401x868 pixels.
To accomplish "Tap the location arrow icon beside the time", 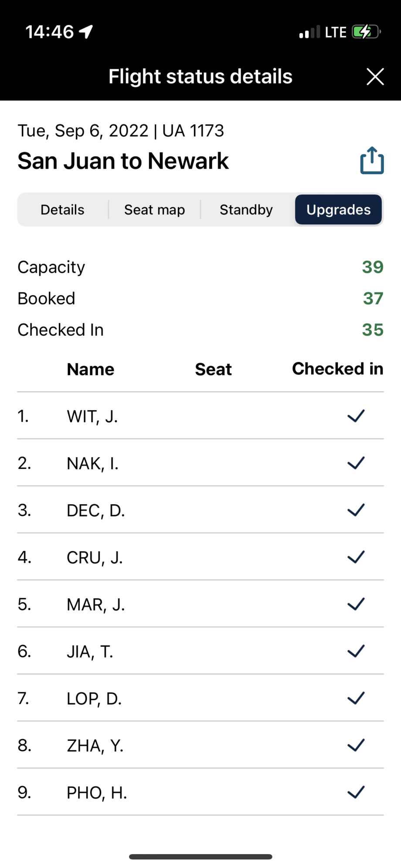I will coord(86,31).
